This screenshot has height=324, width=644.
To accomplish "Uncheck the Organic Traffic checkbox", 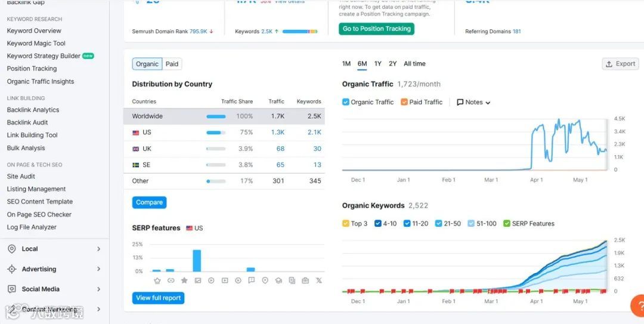I will pos(346,102).
